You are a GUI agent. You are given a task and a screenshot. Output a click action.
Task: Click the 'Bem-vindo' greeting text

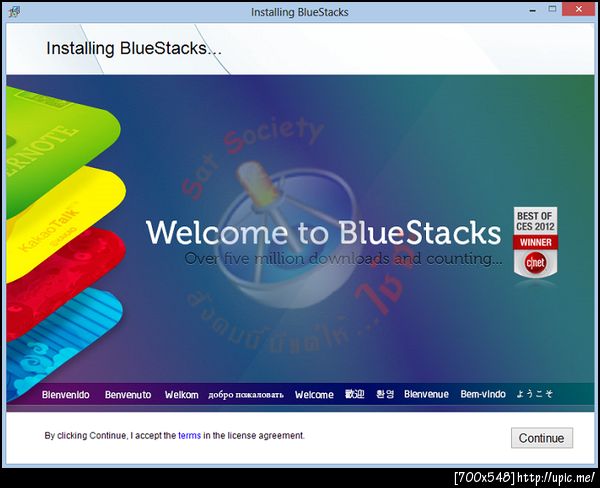tap(483, 394)
